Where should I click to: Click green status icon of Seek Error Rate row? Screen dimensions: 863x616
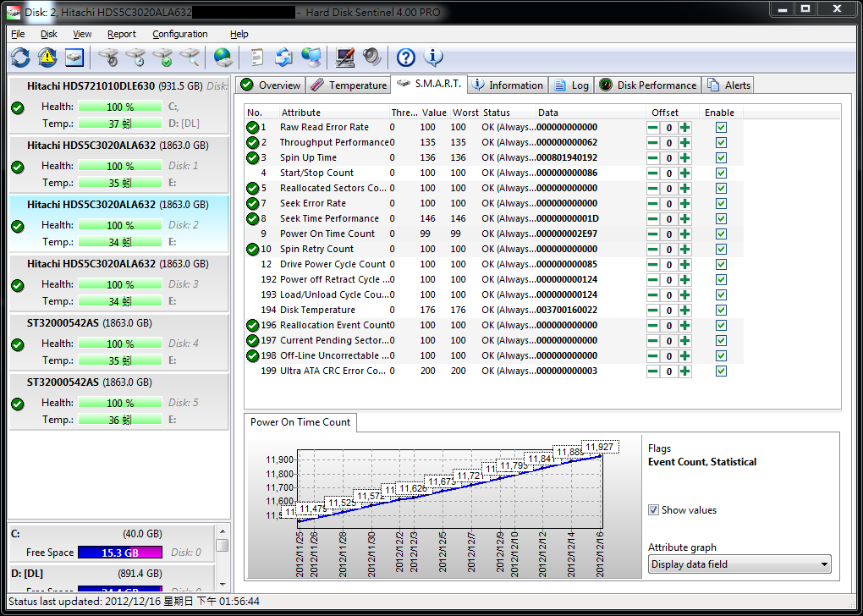(x=253, y=204)
